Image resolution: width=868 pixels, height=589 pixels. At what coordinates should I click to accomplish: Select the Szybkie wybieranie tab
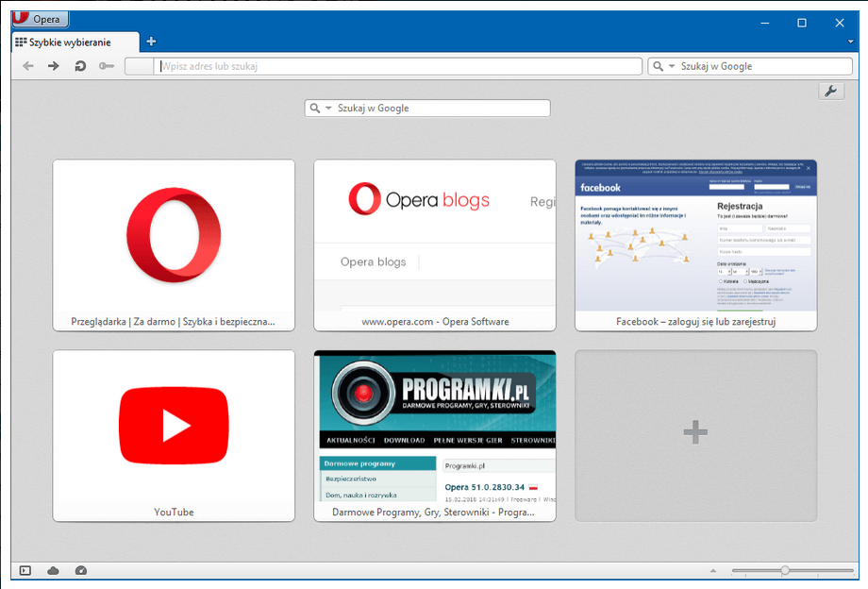(x=75, y=42)
